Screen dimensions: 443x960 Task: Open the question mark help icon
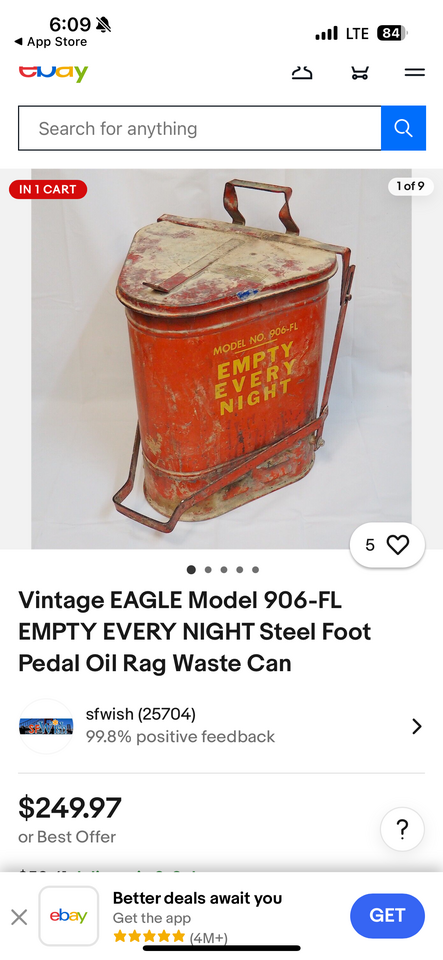(402, 829)
